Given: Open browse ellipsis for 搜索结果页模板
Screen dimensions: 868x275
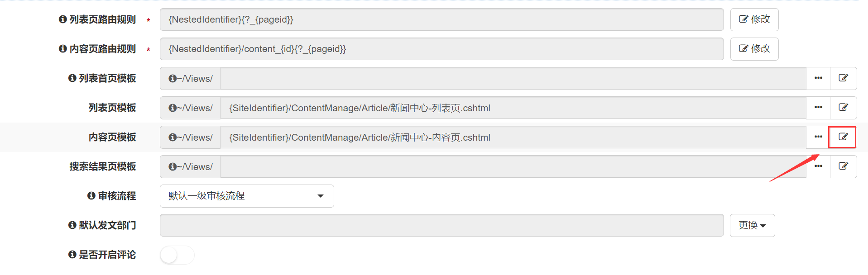Looking at the screenshot, I should (x=818, y=166).
